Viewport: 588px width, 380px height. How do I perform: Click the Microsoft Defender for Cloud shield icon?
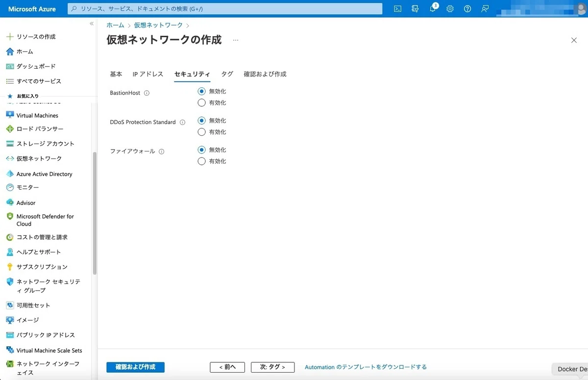(10, 216)
